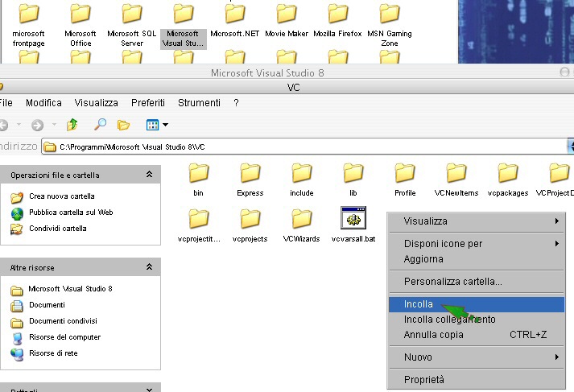Open the Disponi icone per submenu
Image resolution: width=574 pixels, height=392 pixels.
click(477, 243)
